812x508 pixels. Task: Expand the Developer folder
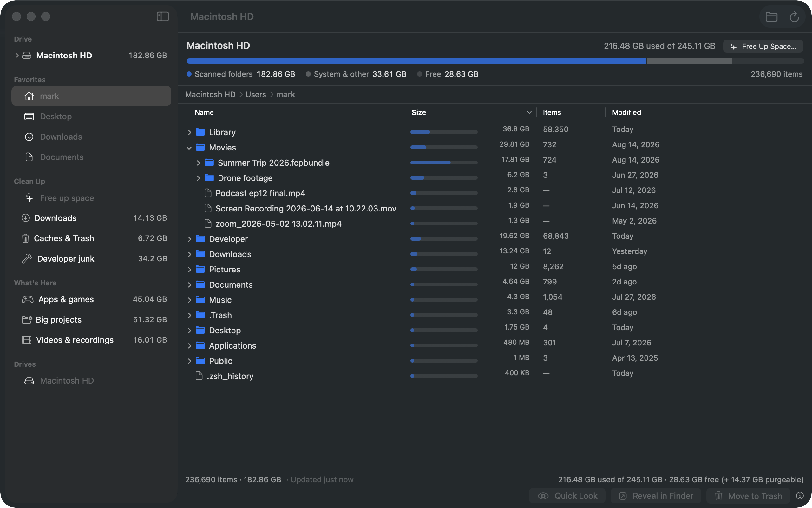(x=189, y=239)
